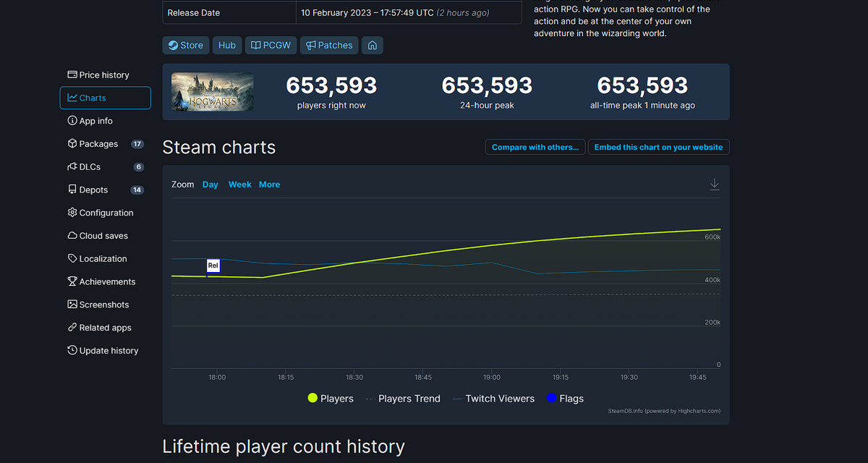Viewport: 868px width, 463px height.
Task: Open Screenshots sidebar item
Action: (x=106, y=305)
